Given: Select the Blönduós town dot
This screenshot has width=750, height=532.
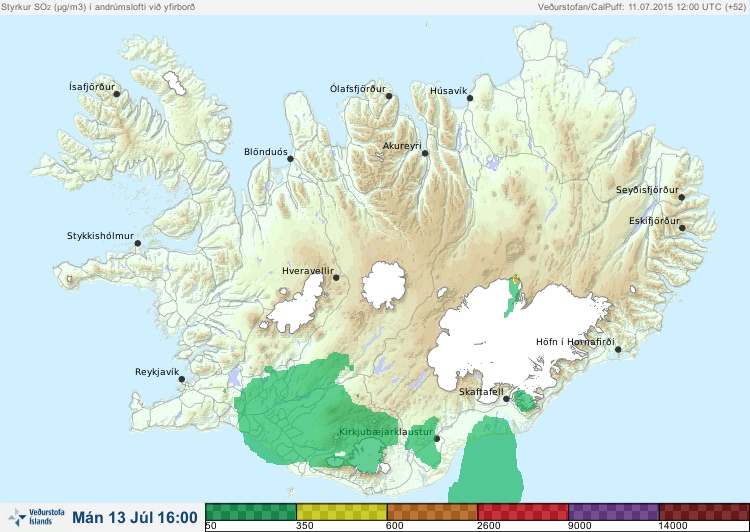Looking at the screenshot, I should click(290, 159).
